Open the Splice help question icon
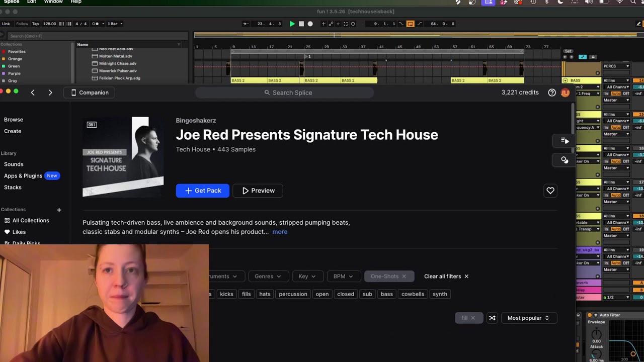The height and width of the screenshot is (362, 644). pyautogui.click(x=552, y=93)
